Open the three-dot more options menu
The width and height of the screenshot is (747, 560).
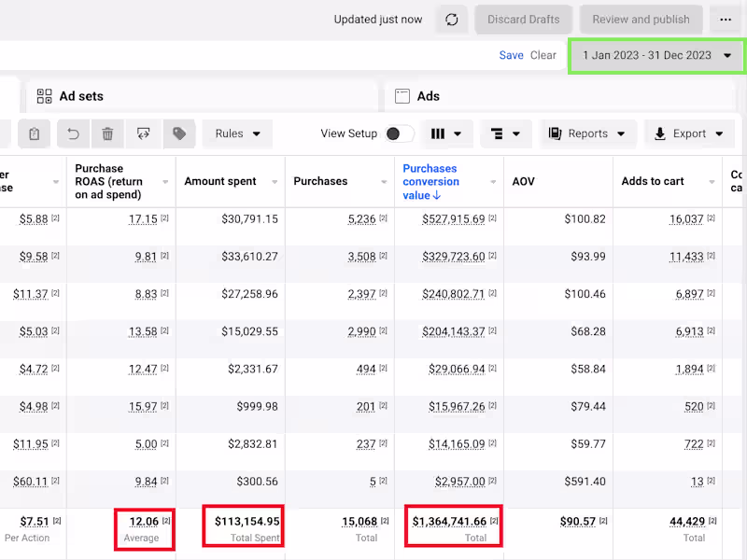[726, 20]
